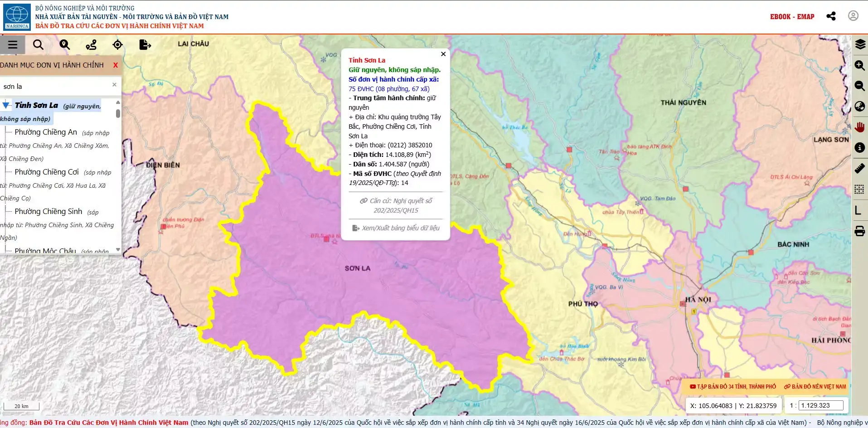Click the print map icon

coord(860,231)
